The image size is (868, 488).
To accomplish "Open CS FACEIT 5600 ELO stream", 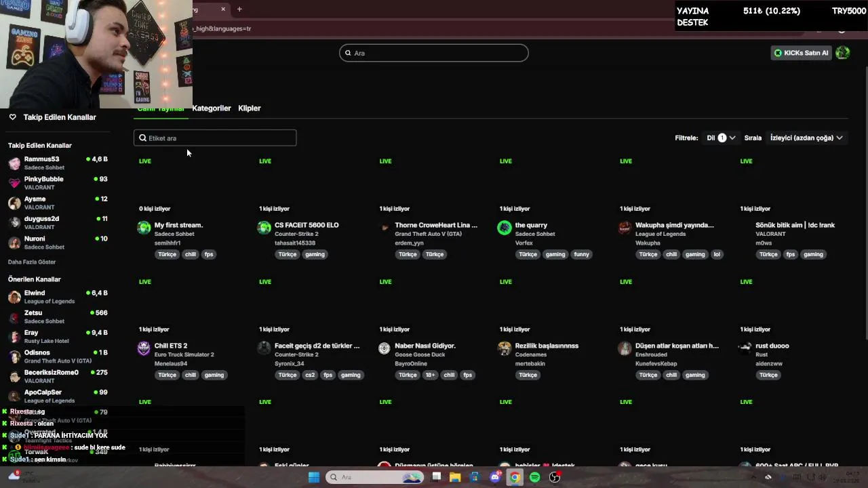I will point(307,225).
